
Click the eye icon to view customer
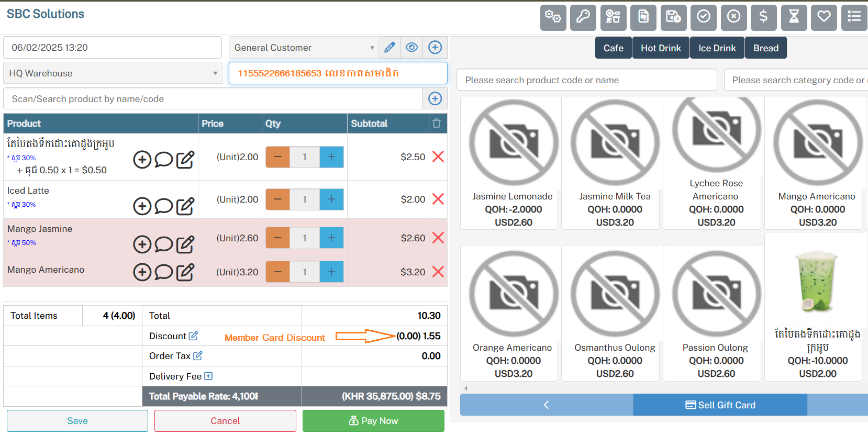pos(412,48)
